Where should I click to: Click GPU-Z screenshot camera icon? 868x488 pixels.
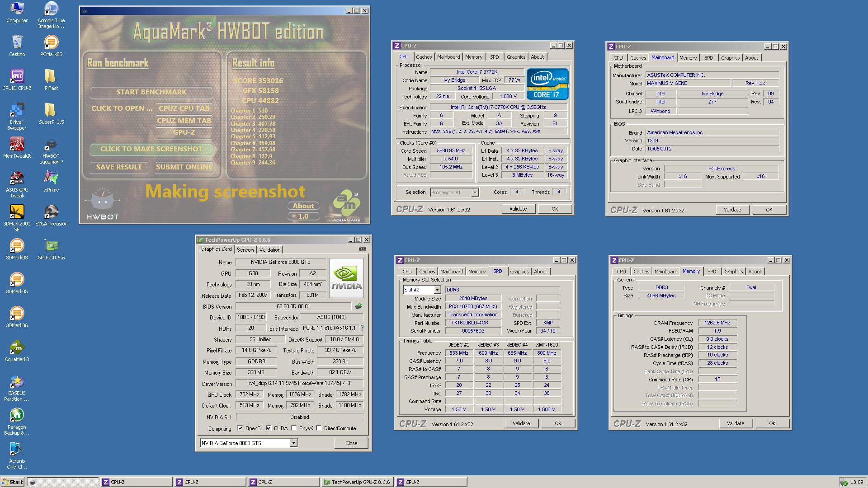363,249
